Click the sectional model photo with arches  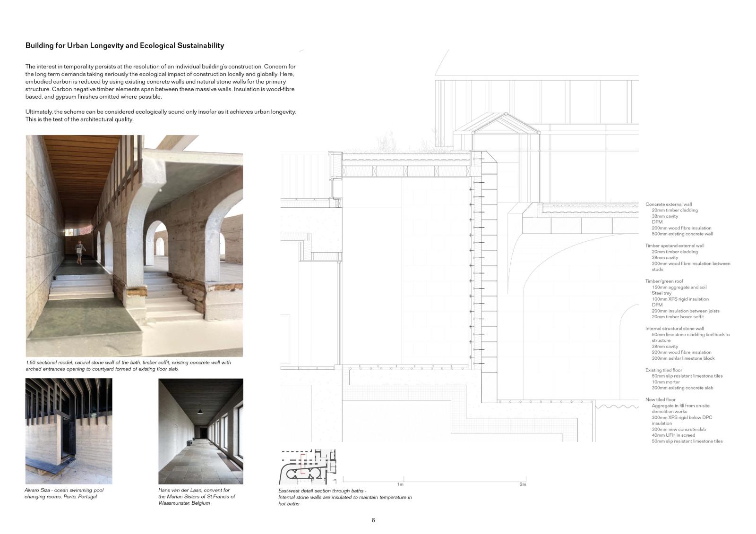134,246
